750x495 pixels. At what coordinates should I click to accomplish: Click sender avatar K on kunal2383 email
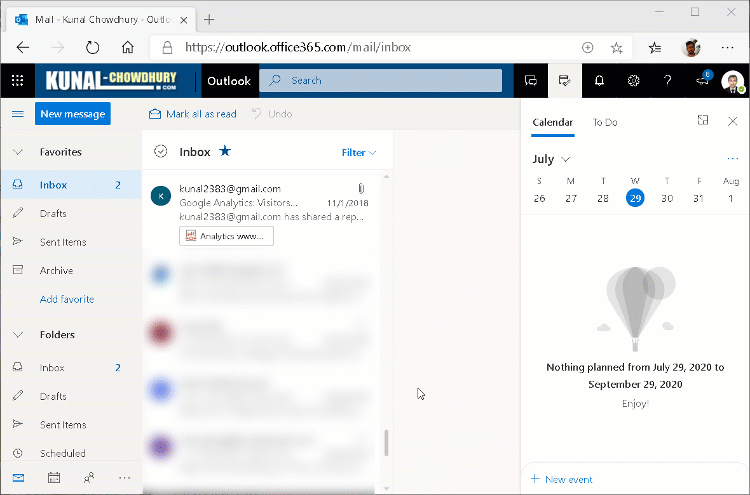coord(161,196)
